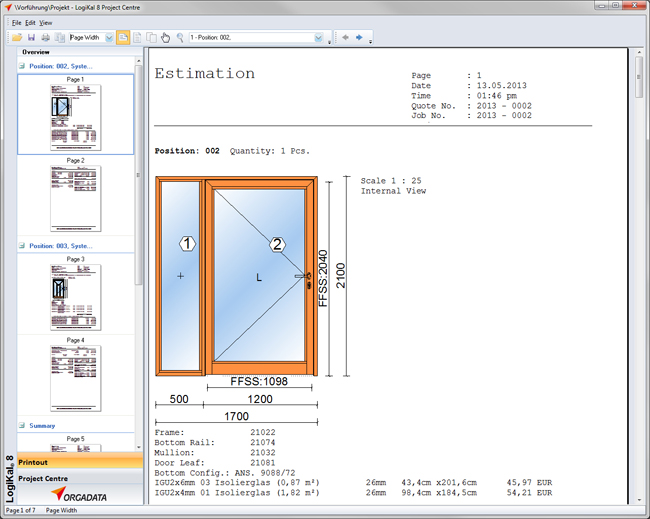Select the Summary group heading
The image size is (650, 519).
click(x=42, y=426)
